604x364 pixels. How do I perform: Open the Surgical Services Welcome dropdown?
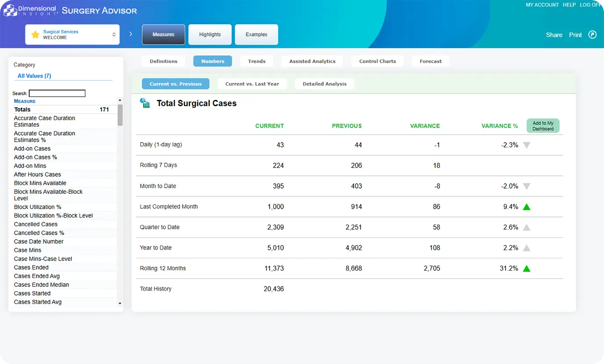72,35
